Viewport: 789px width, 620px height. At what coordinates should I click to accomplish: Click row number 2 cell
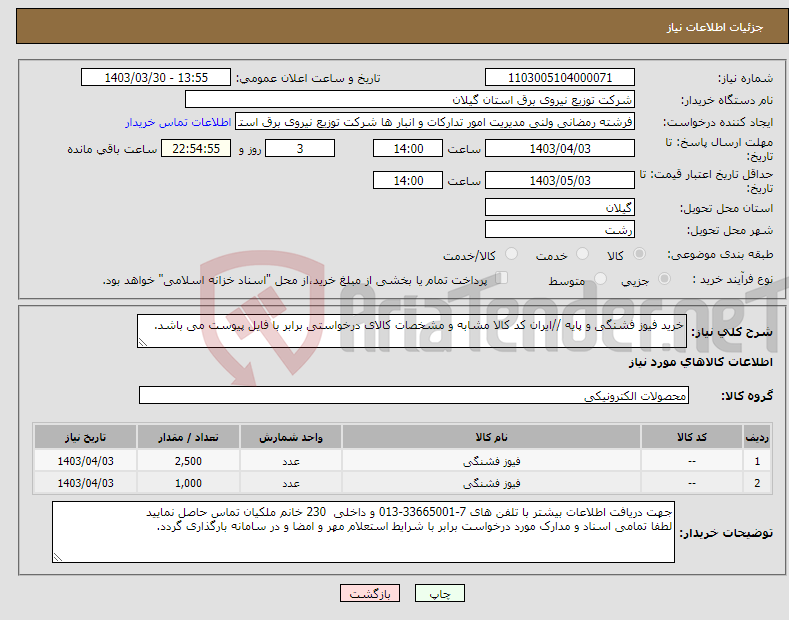pyautogui.click(x=757, y=483)
